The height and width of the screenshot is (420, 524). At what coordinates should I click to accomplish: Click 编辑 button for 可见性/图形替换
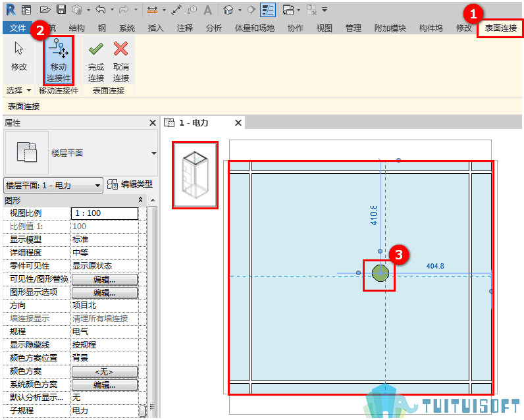[105, 280]
